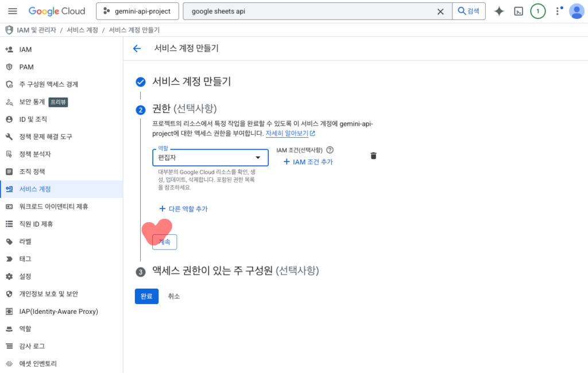Click the blue 완료 button

[146, 296]
